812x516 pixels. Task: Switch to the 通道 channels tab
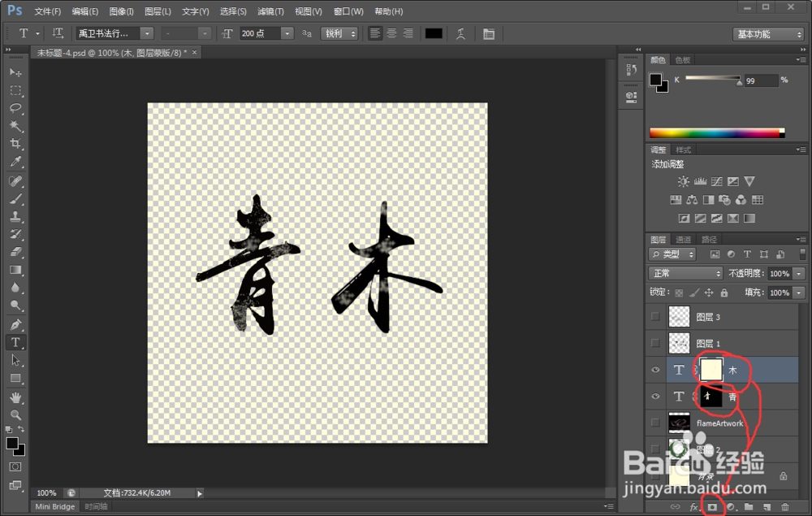(x=683, y=239)
